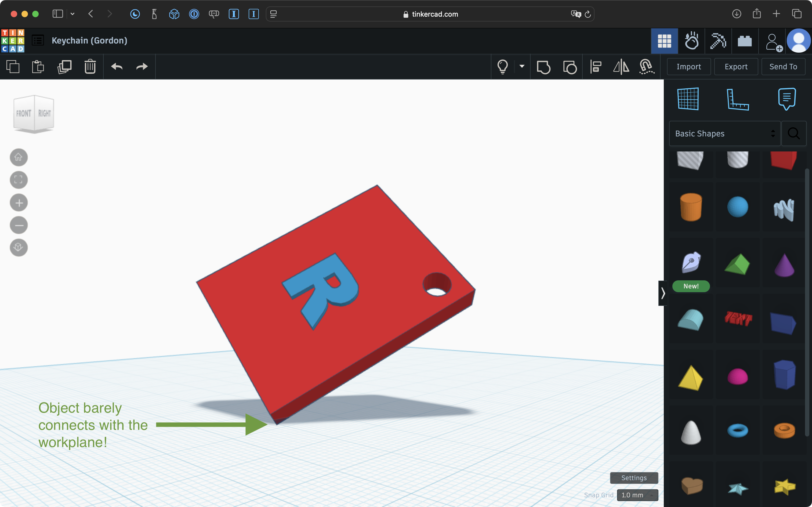Place a Ruler from the side panel
The height and width of the screenshot is (507, 812).
[737, 99]
